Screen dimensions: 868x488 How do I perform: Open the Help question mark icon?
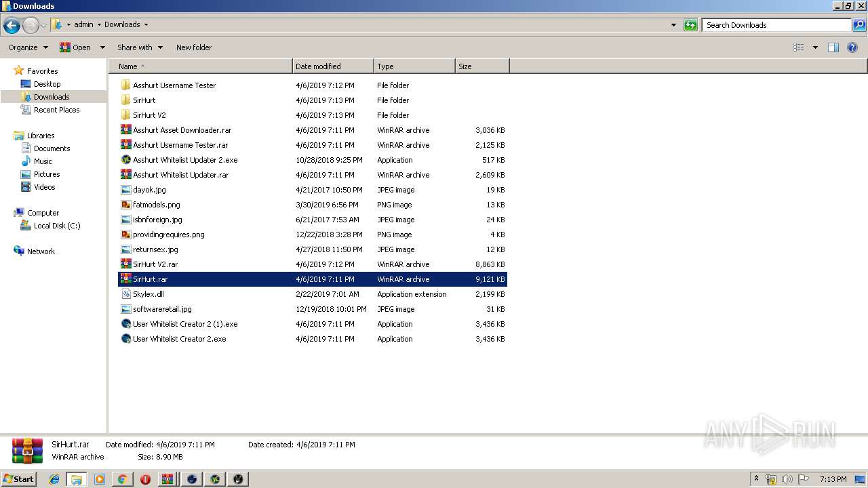pos(853,47)
